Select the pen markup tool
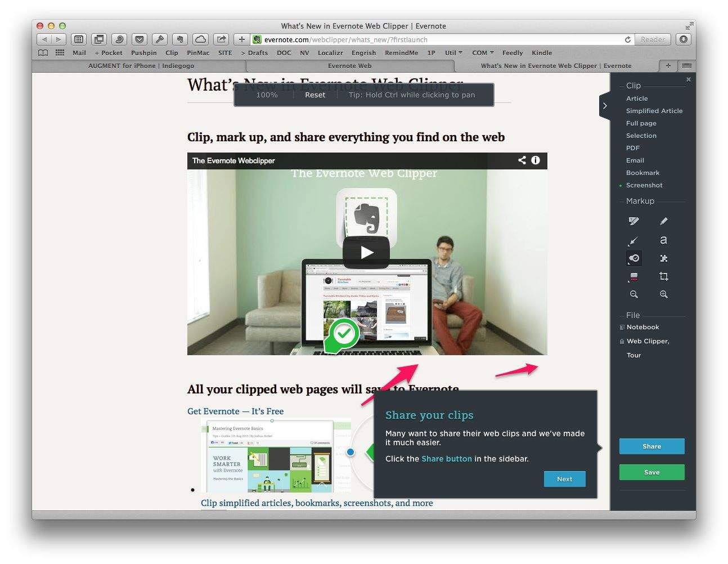 (x=664, y=221)
